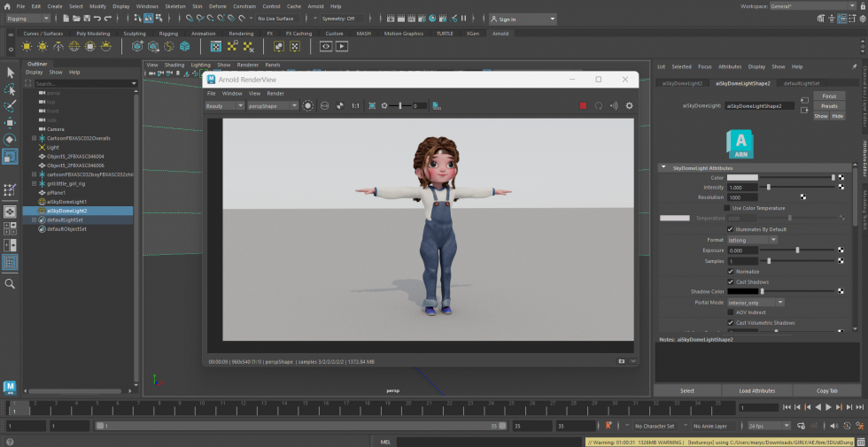Toggle Cast Volumetric Shadows checkbox

click(x=730, y=322)
